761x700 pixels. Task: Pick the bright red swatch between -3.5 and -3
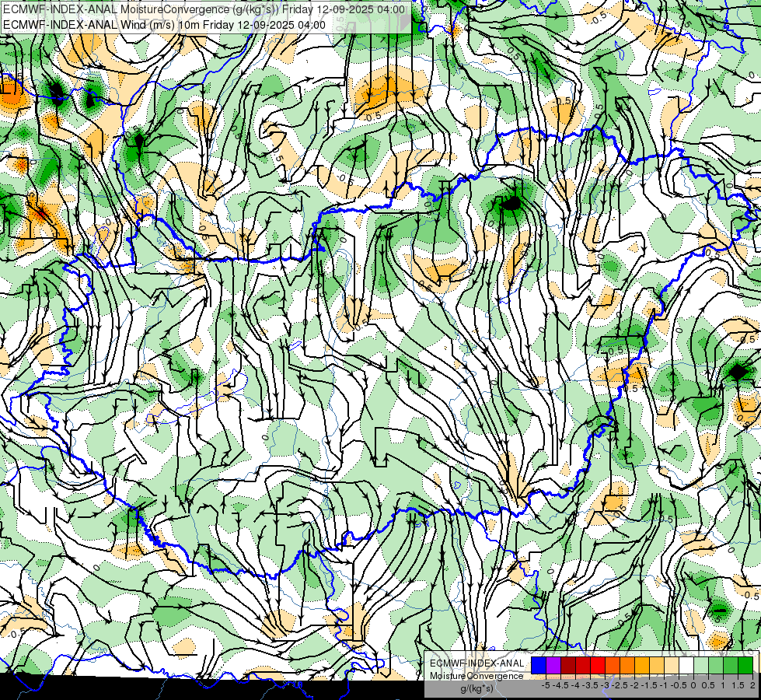click(598, 665)
